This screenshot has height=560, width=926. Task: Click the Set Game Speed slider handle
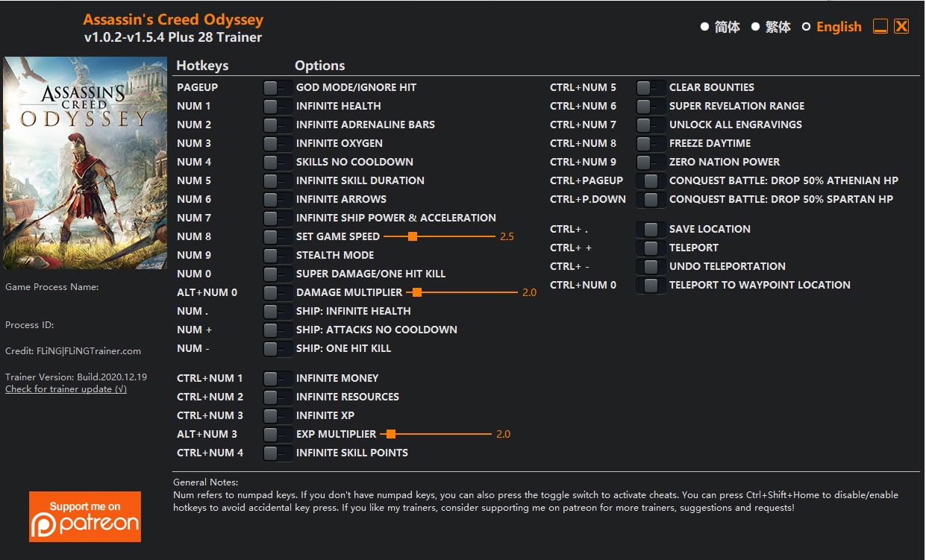click(412, 236)
